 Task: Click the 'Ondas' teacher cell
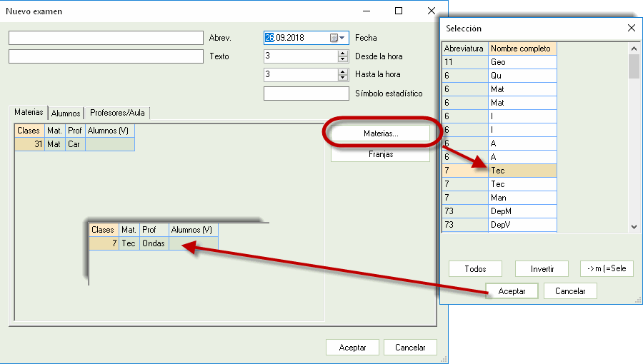pos(154,243)
